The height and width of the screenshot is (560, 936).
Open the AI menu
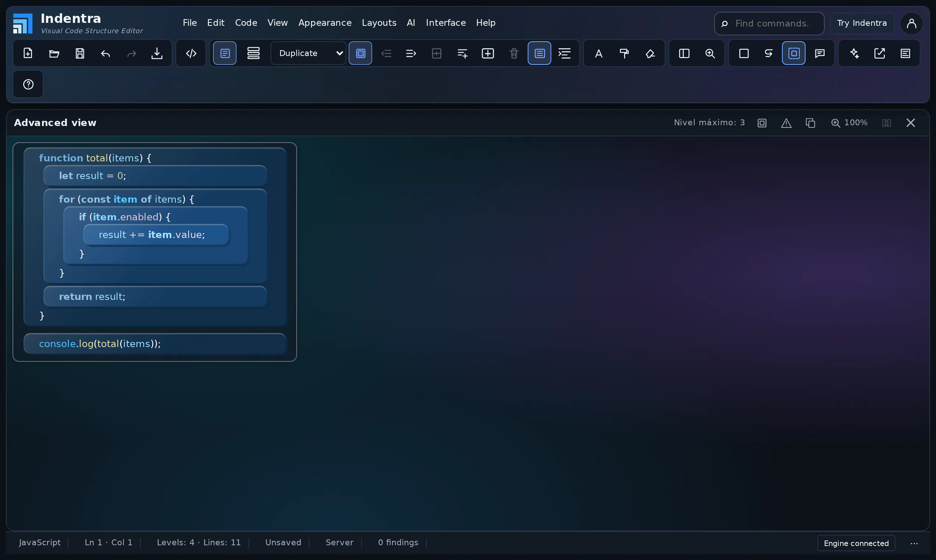click(x=411, y=22)
